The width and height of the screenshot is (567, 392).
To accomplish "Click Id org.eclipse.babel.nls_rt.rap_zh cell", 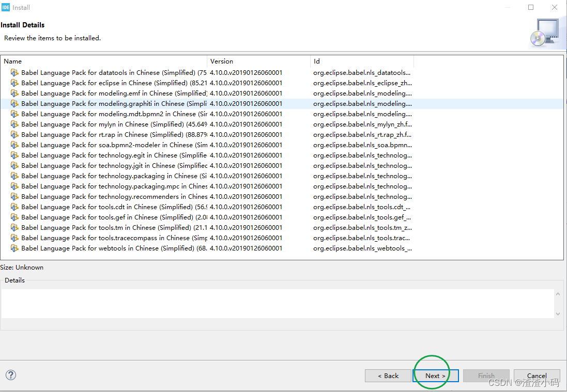I will click(362, 134).
